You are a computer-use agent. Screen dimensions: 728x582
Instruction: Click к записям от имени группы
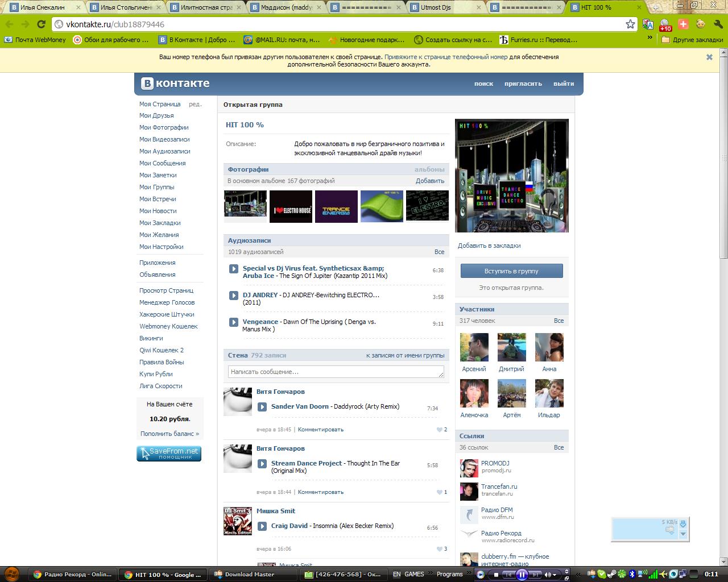pos(406,355)
